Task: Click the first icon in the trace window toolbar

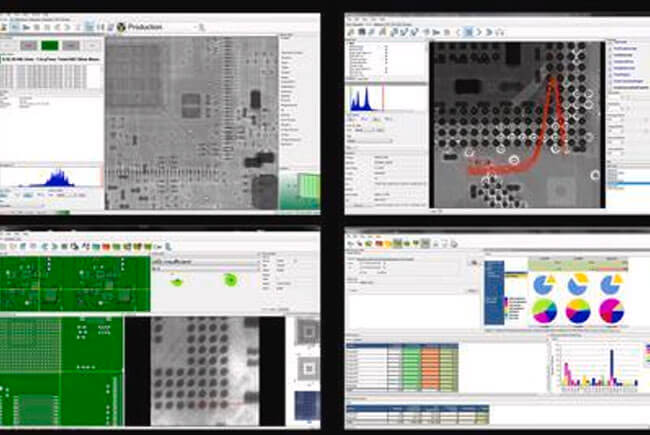Action: click(351, 32)
